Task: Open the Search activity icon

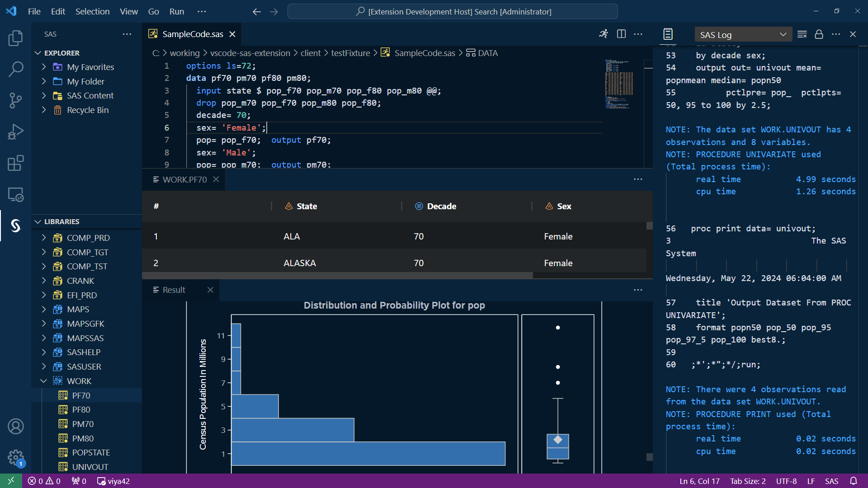Action: (x=15, y=69)
